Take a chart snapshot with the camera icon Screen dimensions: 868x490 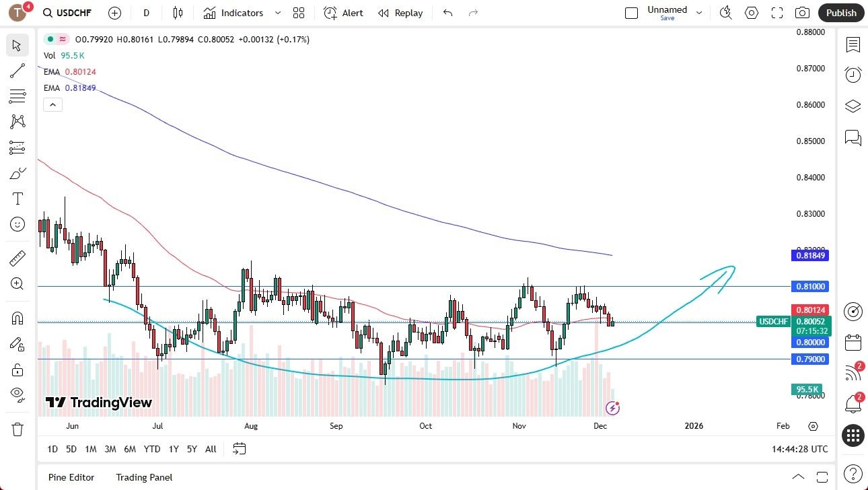(803, 13)
